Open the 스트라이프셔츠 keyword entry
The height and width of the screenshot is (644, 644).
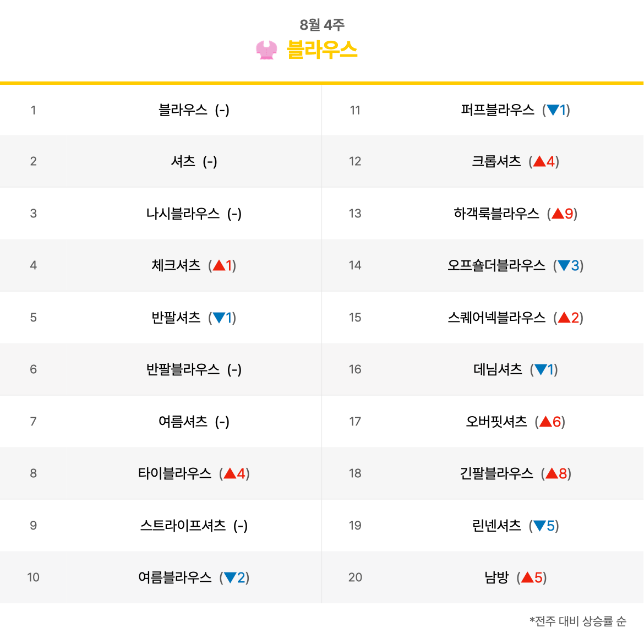pos(183,526)
